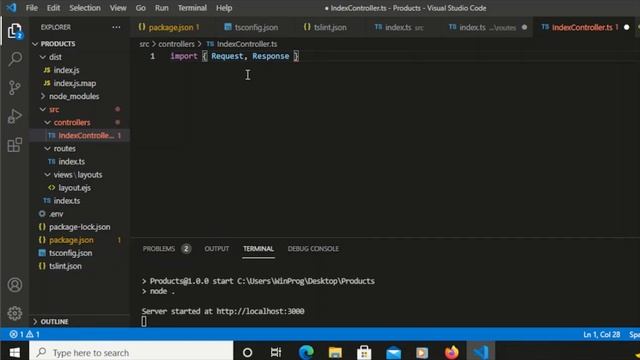Open the Help menu
Viewport: 640px width, 360px height.
[224, 8]
